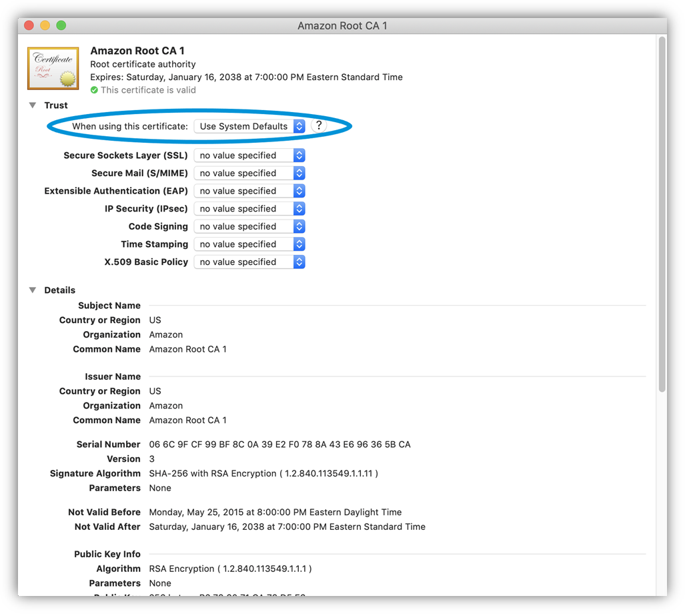Open the 'When using this certificate' dropdown
The width and height of the screenshot is (685, 616).
249,126
